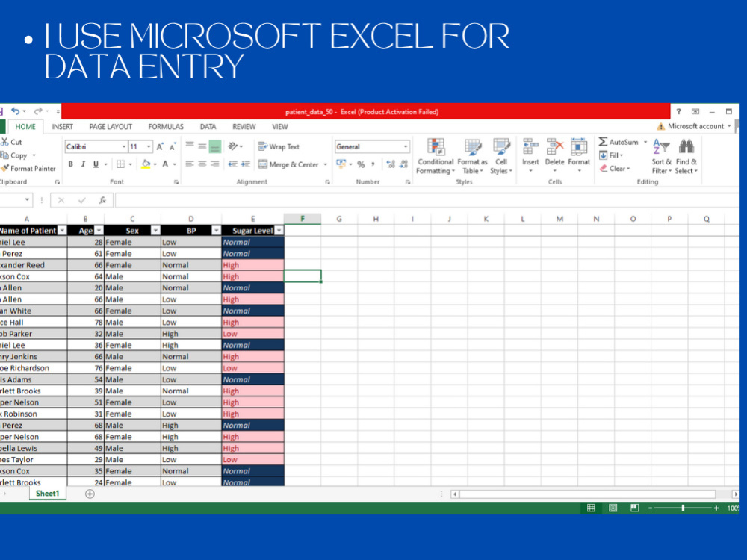Viewport: 747px width, 560px height.
Task: Apply percent style format
Action: 361,164
